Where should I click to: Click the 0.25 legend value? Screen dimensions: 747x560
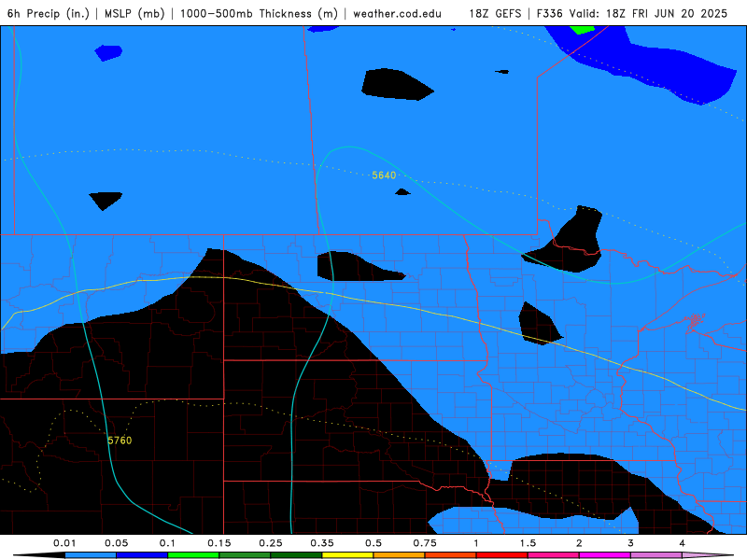coord(271,543)
